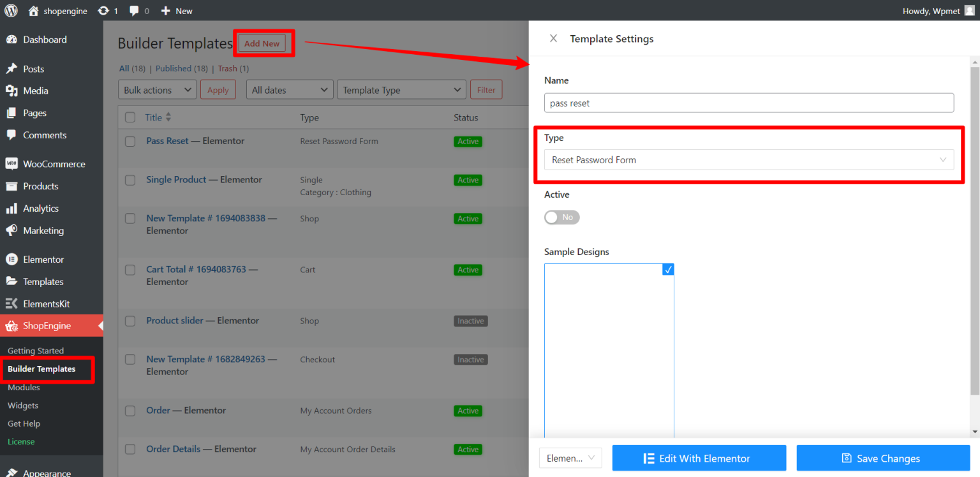The width and height of the screenshot is (980, 477).
Task: Save Changes in Template Settings
Action: tap(882, 458)
